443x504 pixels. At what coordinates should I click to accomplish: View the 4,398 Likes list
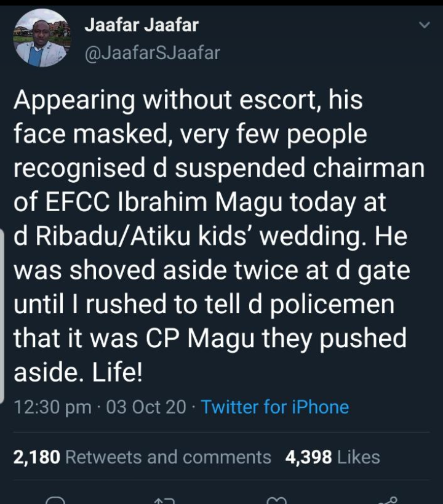point(332,457)
